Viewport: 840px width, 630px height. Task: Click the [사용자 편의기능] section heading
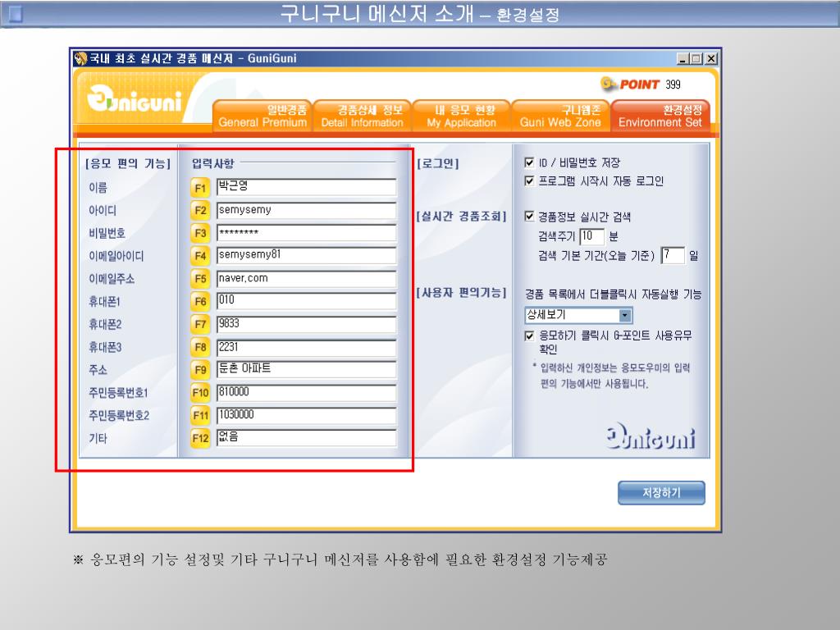(x=461, y=293)
